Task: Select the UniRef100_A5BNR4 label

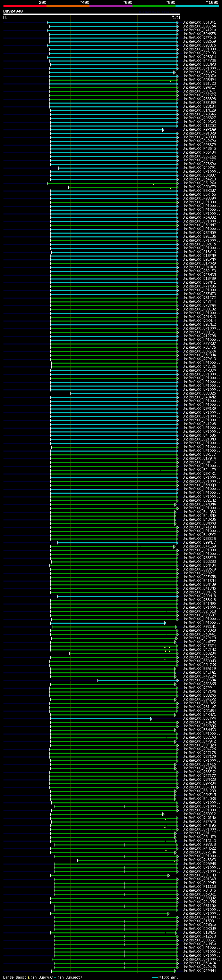Action: [x=199, y=80]
